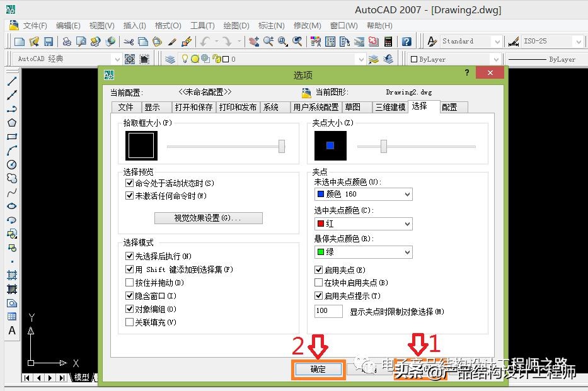Enable 关联填充 checkbox
The width and height of the screenshot is (588, 391).
click(129, 322)
